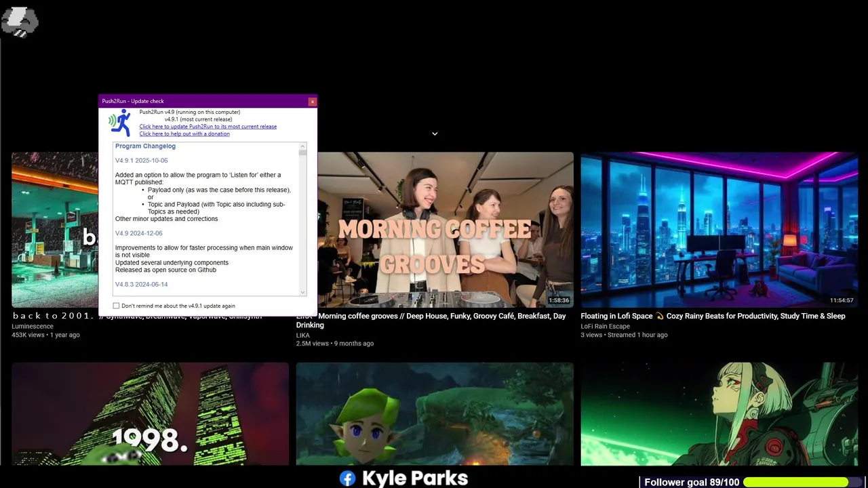Open the green anime cyborg girl thumbnail
The width and height of the screenshot is (868, 488).
pos(719,414)
